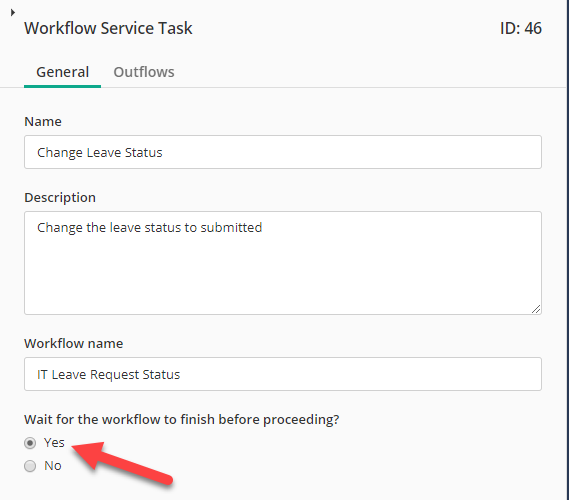Click the green underline beneath General tab
The image size is (569, 500).
pos(62,86)
